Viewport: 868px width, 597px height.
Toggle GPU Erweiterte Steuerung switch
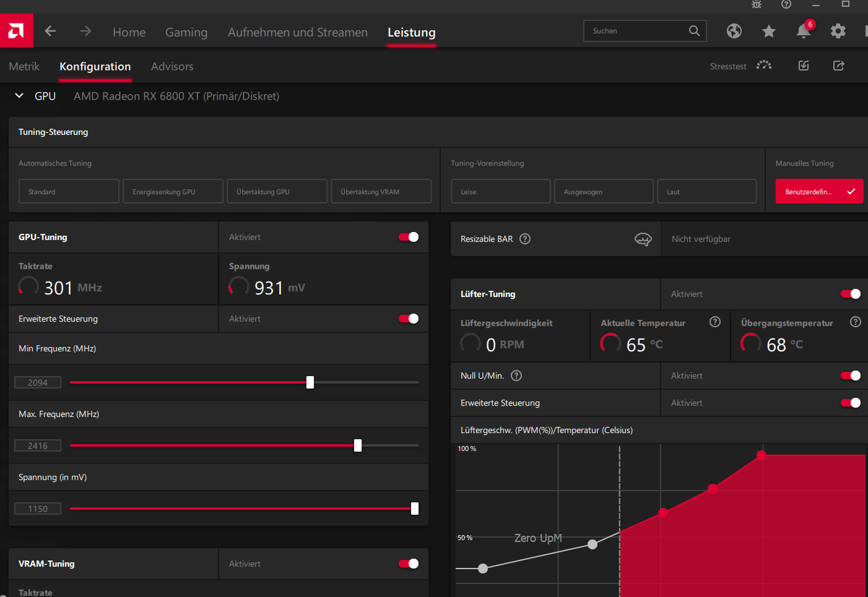(409, 319)
